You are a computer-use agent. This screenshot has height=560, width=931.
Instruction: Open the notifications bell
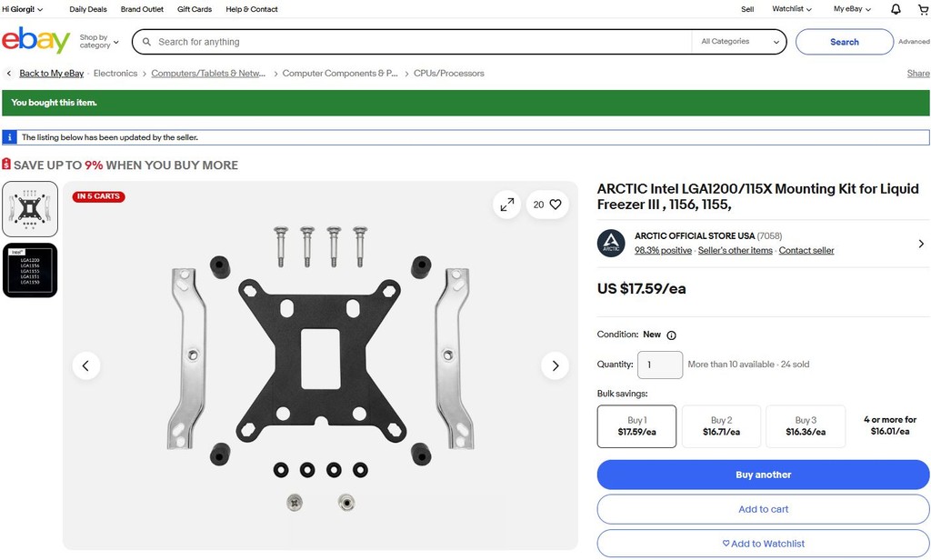click(896, 9)
